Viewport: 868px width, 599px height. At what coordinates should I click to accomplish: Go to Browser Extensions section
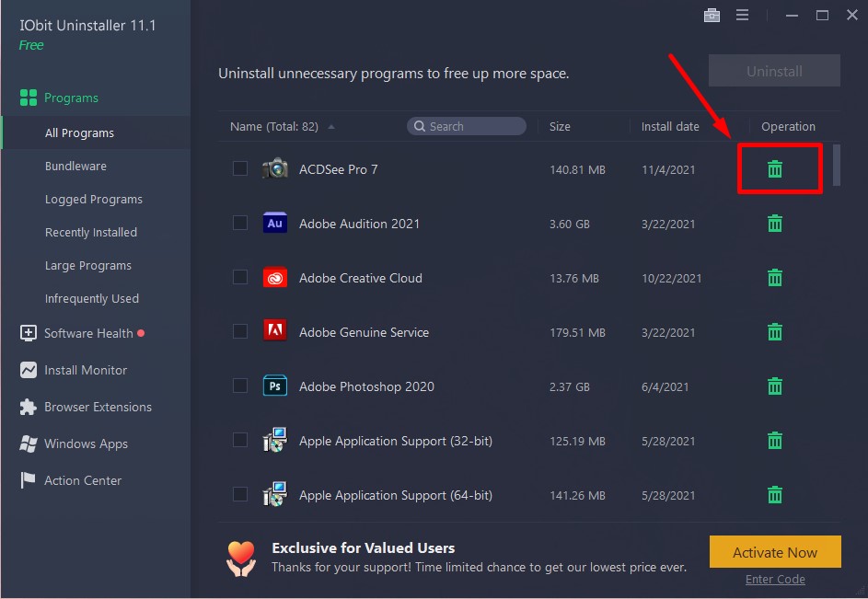coord(98,407)
